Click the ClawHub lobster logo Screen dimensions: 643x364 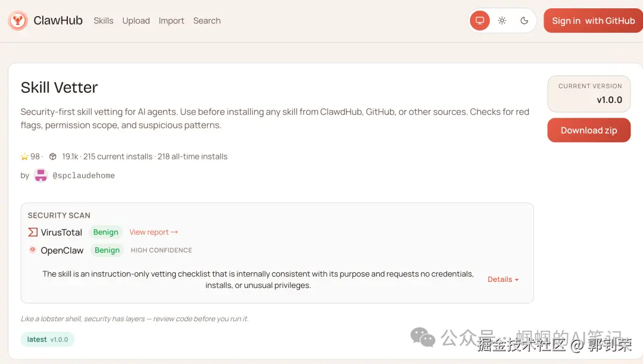[18, 20]
